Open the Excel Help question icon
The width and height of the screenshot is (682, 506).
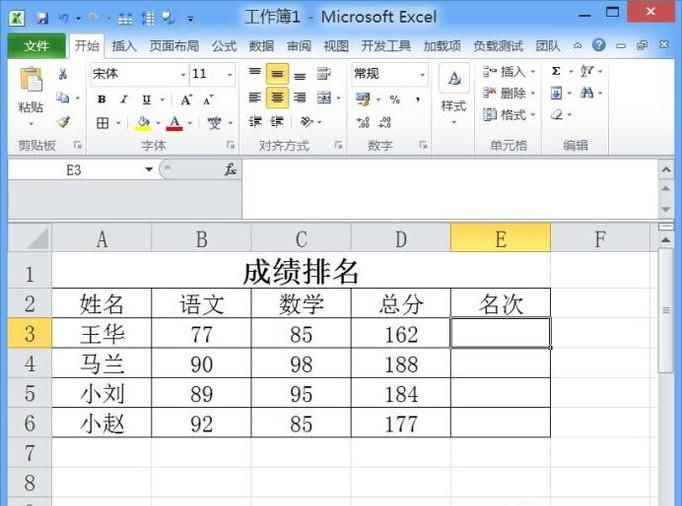tap(599, 45)
